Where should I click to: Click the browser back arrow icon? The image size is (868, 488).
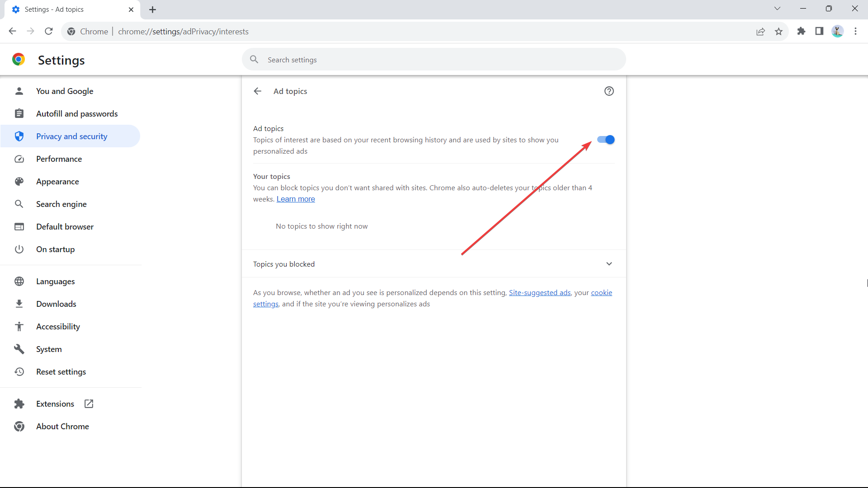12,31
